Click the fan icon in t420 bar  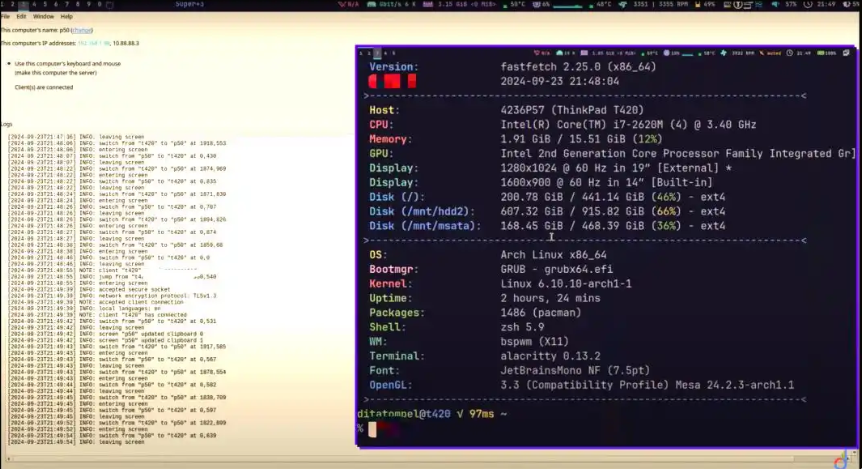point(723,53)
